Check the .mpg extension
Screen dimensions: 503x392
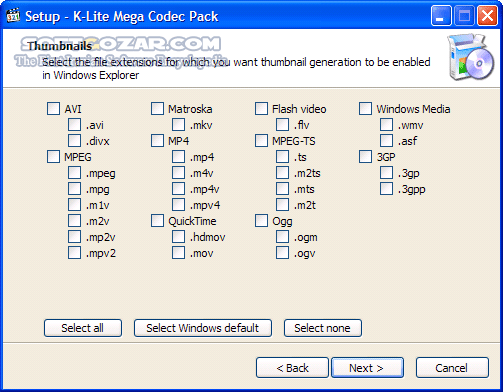pos(74,189)
